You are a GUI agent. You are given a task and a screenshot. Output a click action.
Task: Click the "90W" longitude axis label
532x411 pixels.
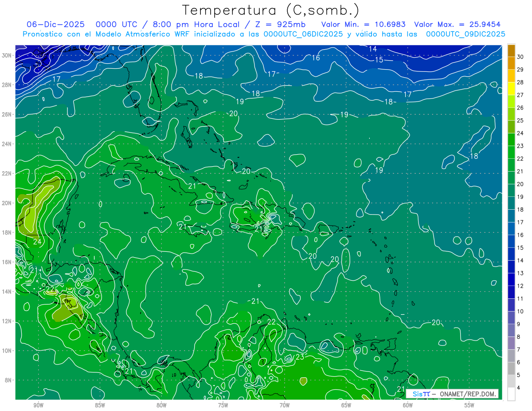point(38,405)
